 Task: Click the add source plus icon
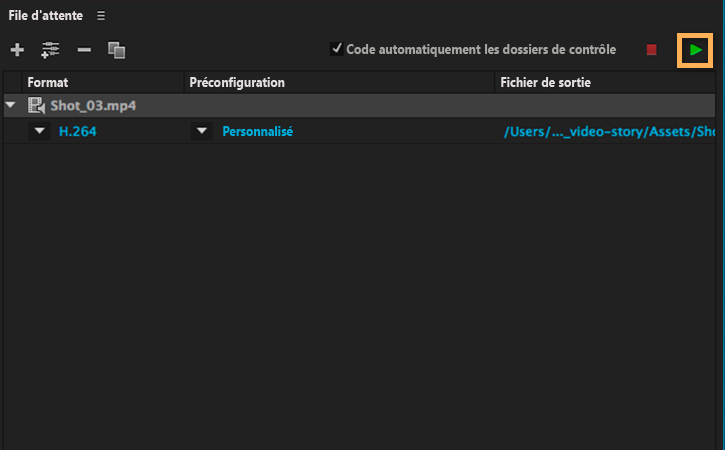(17, 50)
